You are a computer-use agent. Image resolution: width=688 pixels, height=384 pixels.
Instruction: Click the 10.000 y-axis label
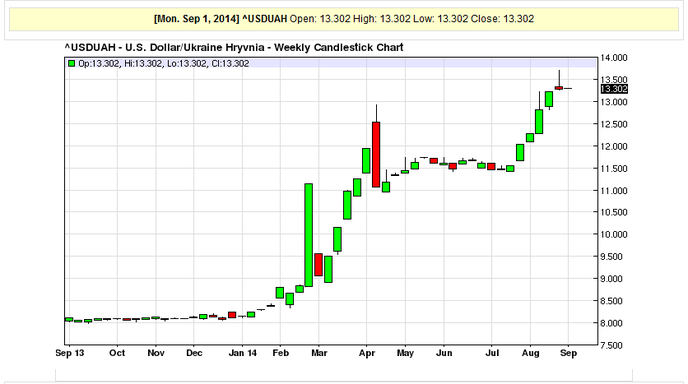click(614, 234)
